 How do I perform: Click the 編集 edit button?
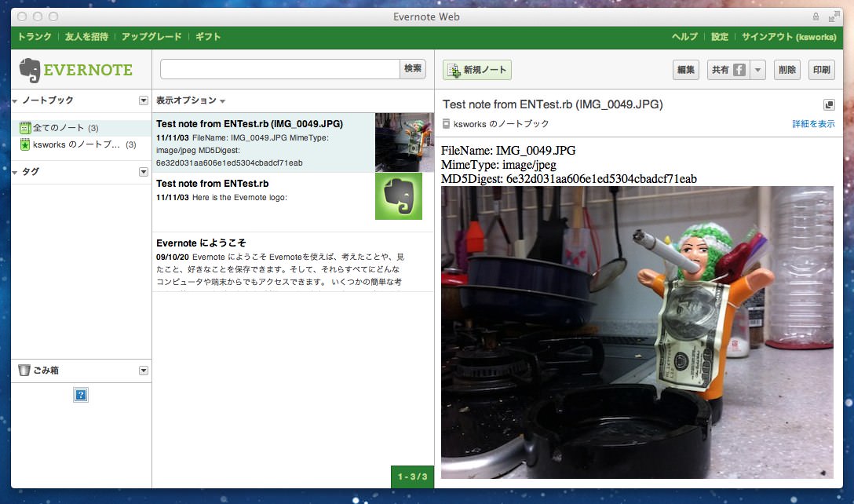coord(686,70)
